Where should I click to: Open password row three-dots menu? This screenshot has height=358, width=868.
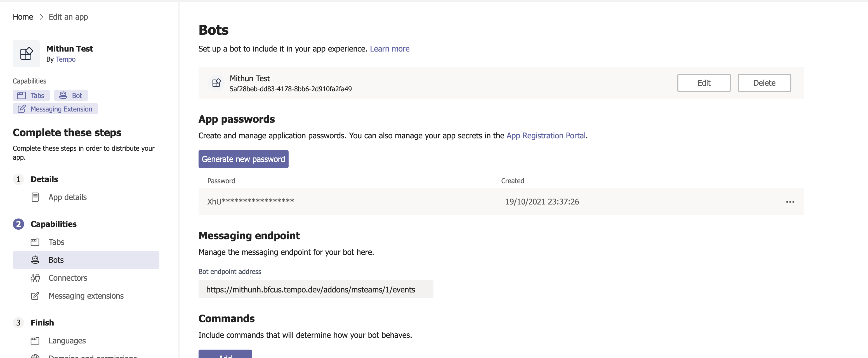click(x=790, y=202)
